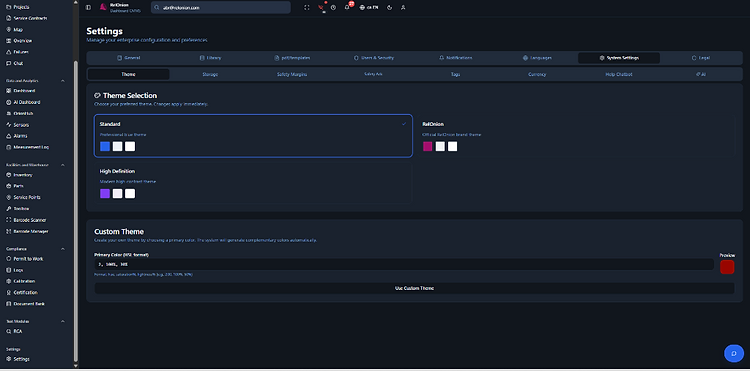Focus the Primary Color HSL input
This screenshot has width=750, height=371.
pos(404,264)
